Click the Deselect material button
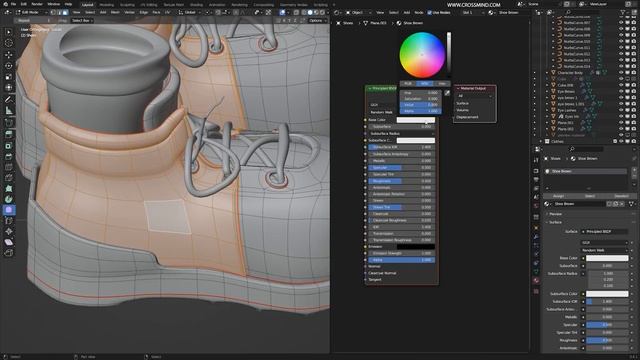The image size is (640, 360). [x=621, y=196]
